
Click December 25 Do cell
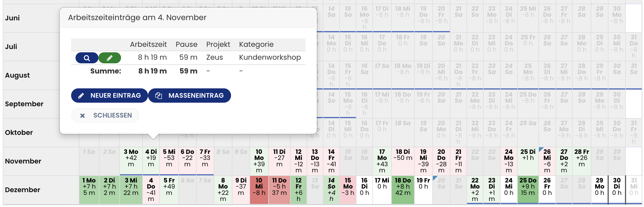click(x=528, y=190)
